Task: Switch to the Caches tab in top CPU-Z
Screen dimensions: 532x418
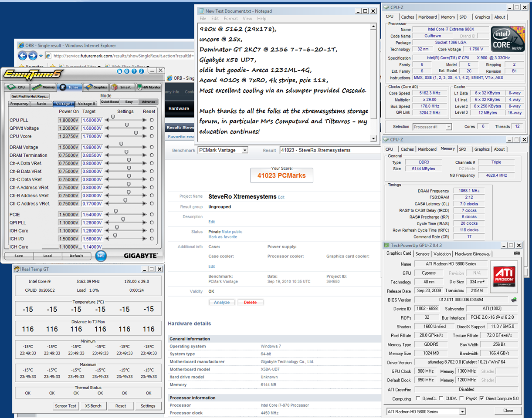Action: pyautogui.click(x=408, y=17)
